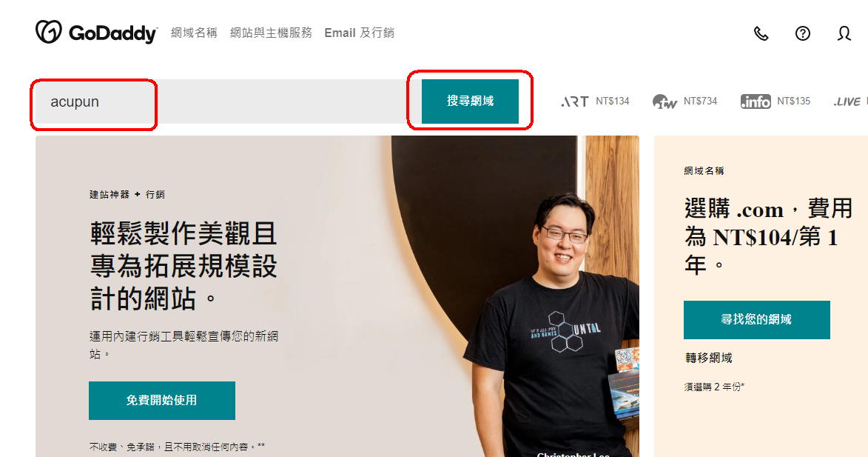This screenshot has height=457, width=868.
Task: Click the 免費開始使用 button
Action: pyautogui.click(x=161, y=401)
